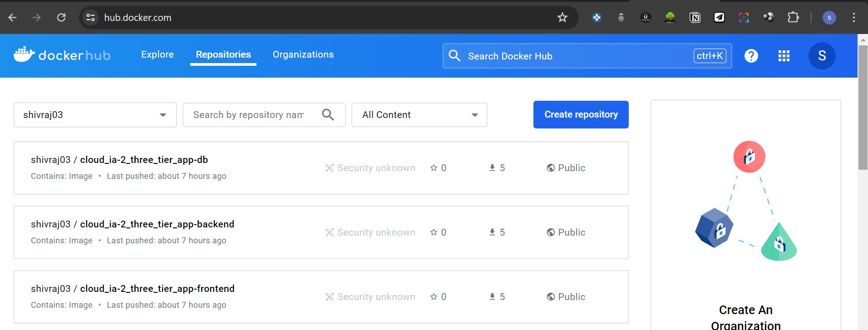The height and width of the screenshot is (330, 868).
Task: Open the Chrome three-dot menu
Action: 853,18
